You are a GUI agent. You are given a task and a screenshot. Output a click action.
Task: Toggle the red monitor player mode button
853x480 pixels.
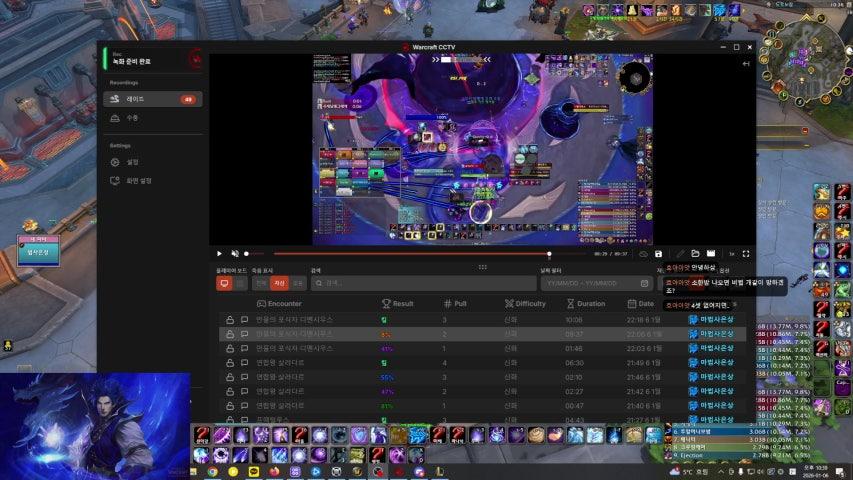tap(224, 283)
